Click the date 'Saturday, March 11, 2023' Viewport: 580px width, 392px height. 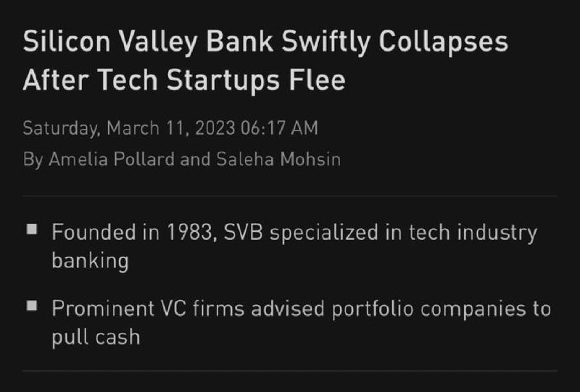(x=129, y=128)
